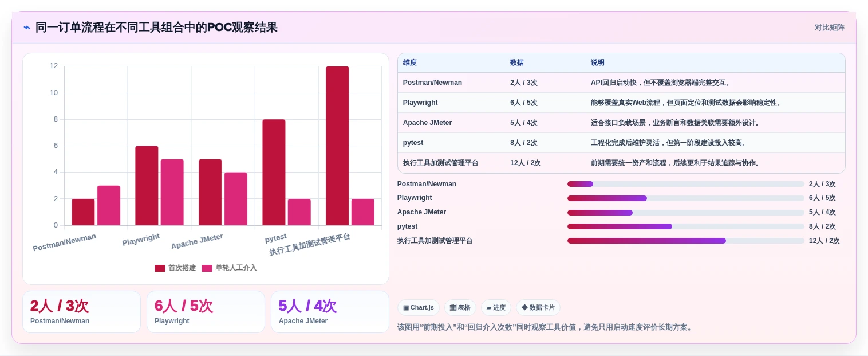The width and height of the screenshot is (868, 356).
Task: Open the Playwright 6人 / 5次 data card
Action: [x=206, y=312]
